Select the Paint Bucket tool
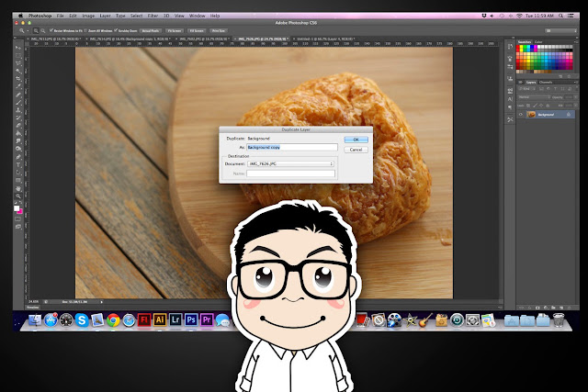588x392 pixels. [18, 133]
